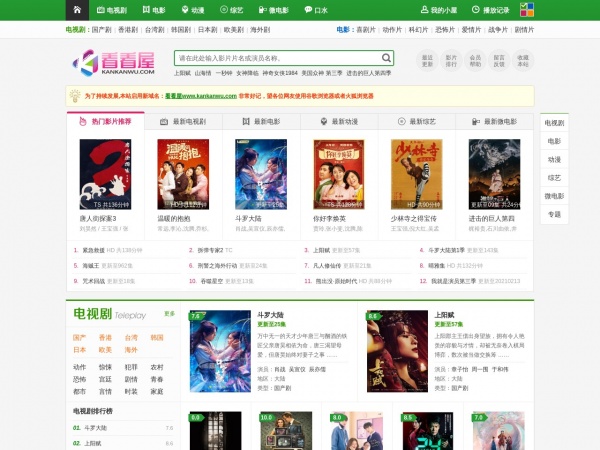The width and height of the screenshot is (600, 450).
Task: Go to the home icon in the top bar
Action: (77, 10)
